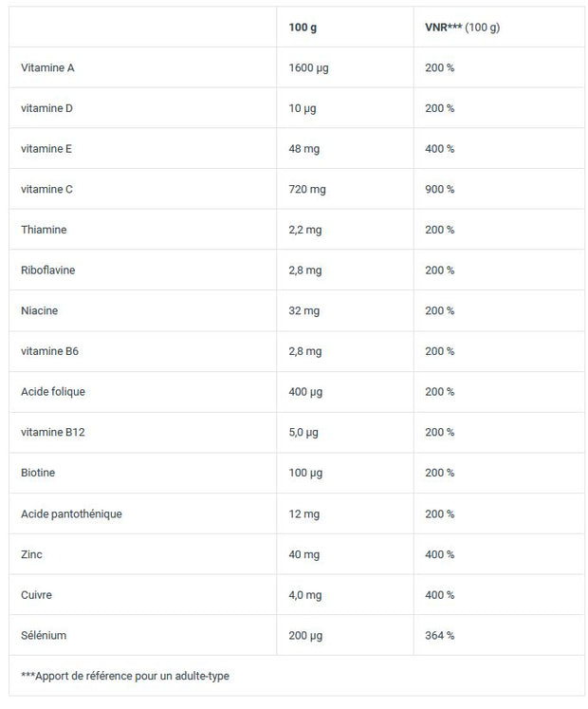
Task: Select the Cuivre row label
Action: 36,595
